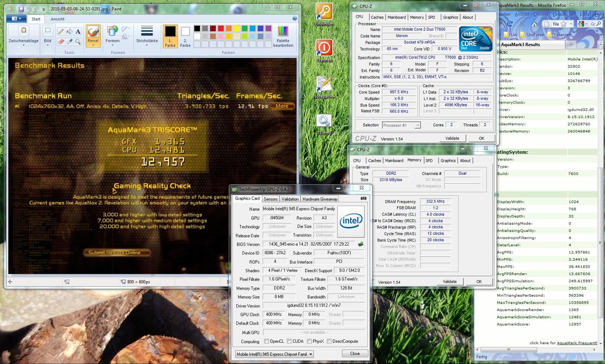This screenshot has height=364, width=605.
Task: Open the Uni bookmarks folder in Firefox
Action: (511, 35)
